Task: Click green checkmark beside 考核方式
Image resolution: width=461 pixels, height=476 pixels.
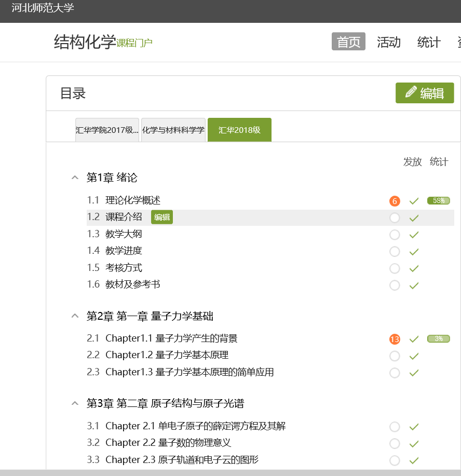Action: (414, 268)
